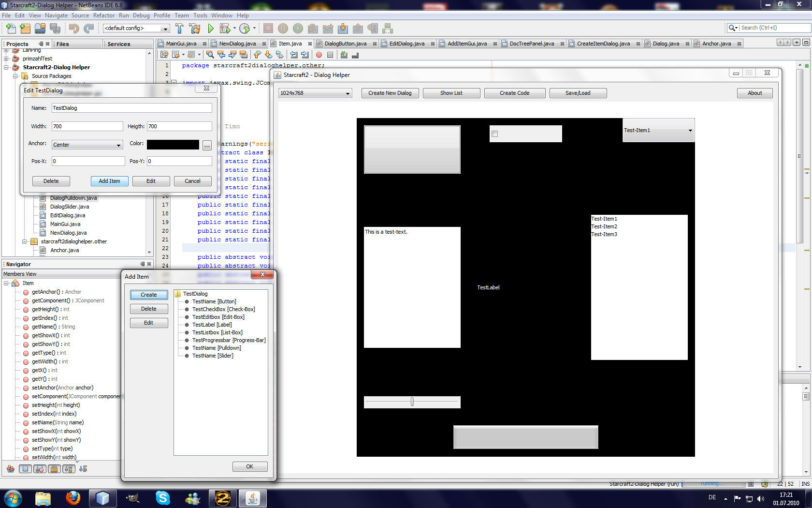Open Skype from the Windows taskbar
This screenshot has width=812, height=508.
(163, 498)
